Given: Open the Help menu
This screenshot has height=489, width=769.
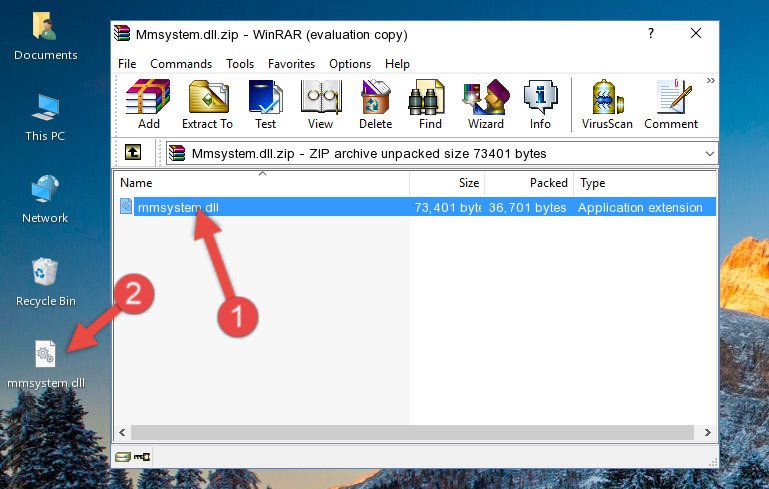Looking at the screenshot, I should 397,64.
